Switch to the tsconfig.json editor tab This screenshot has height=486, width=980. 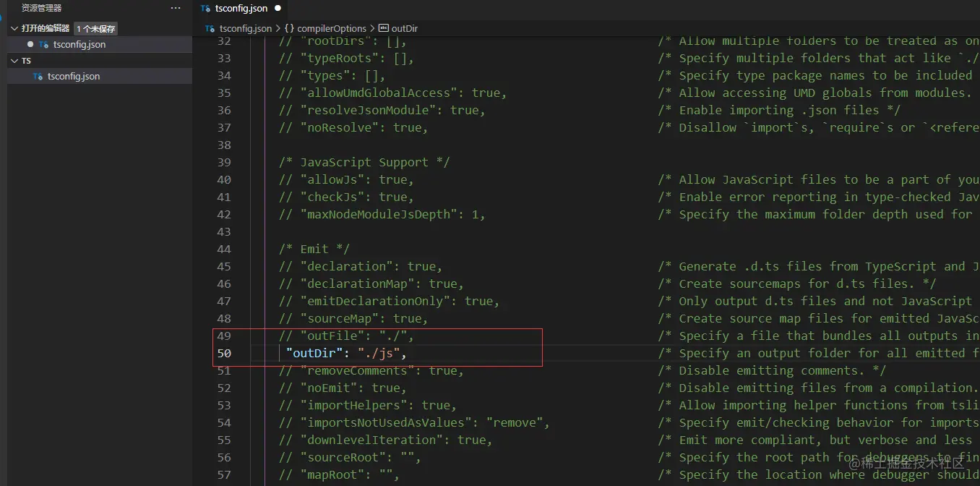[x=240, y=9]
